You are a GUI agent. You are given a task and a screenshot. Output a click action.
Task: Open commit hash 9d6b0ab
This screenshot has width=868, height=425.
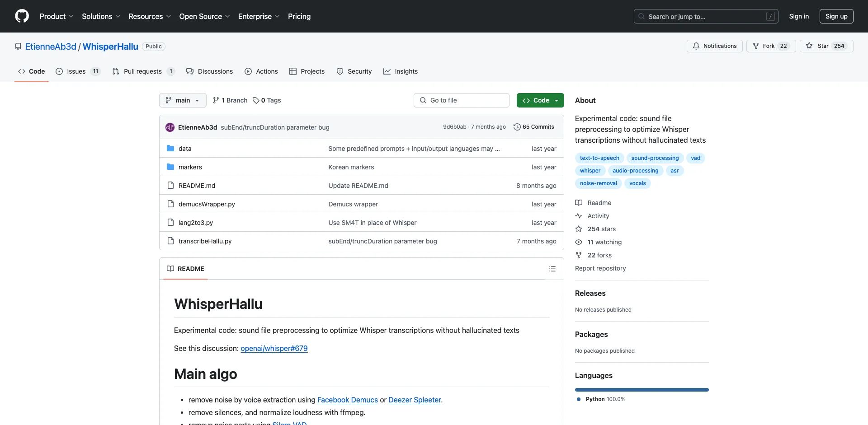point(454,127)
